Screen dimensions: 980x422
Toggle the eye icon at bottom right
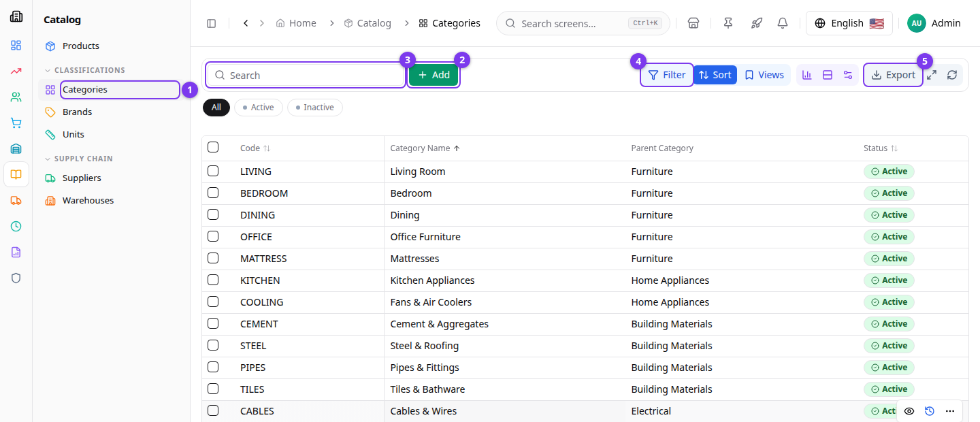[x=909, y=411]
